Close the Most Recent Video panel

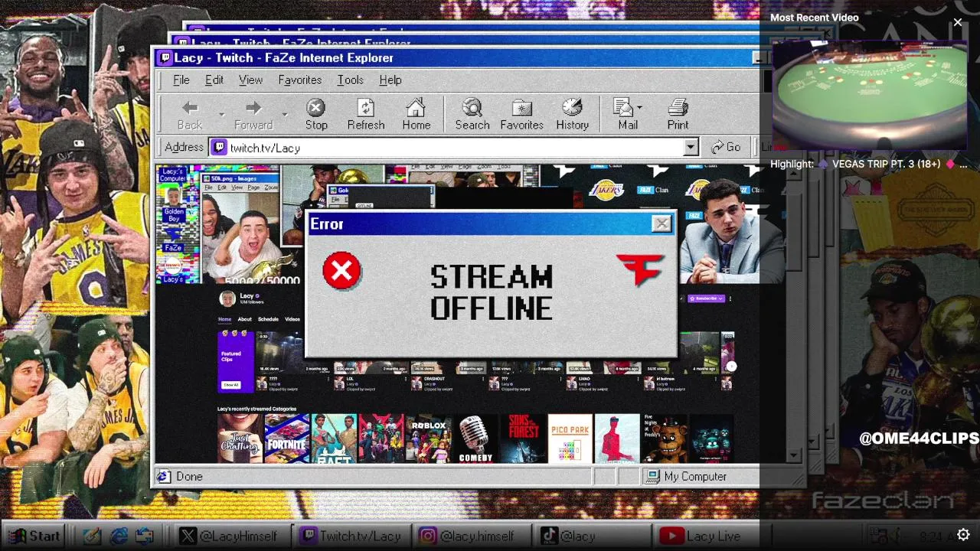(958, 22)
